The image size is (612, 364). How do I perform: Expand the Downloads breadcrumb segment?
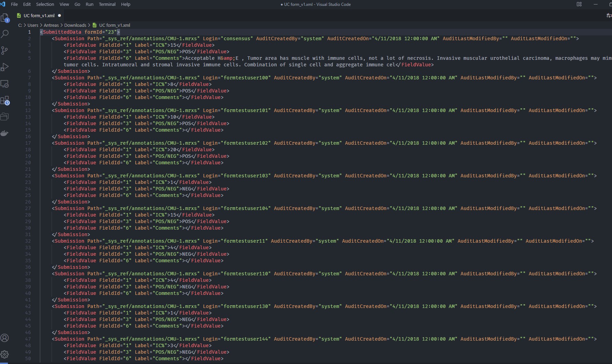pyautogui.click(x=75, y=25)
